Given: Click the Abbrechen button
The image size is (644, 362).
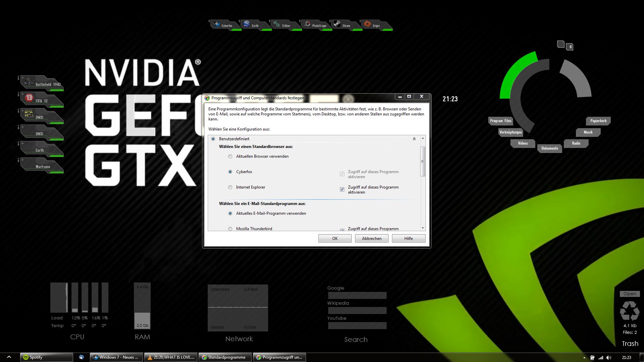Looking at the screenshot, I should click(x=371, y=238).
